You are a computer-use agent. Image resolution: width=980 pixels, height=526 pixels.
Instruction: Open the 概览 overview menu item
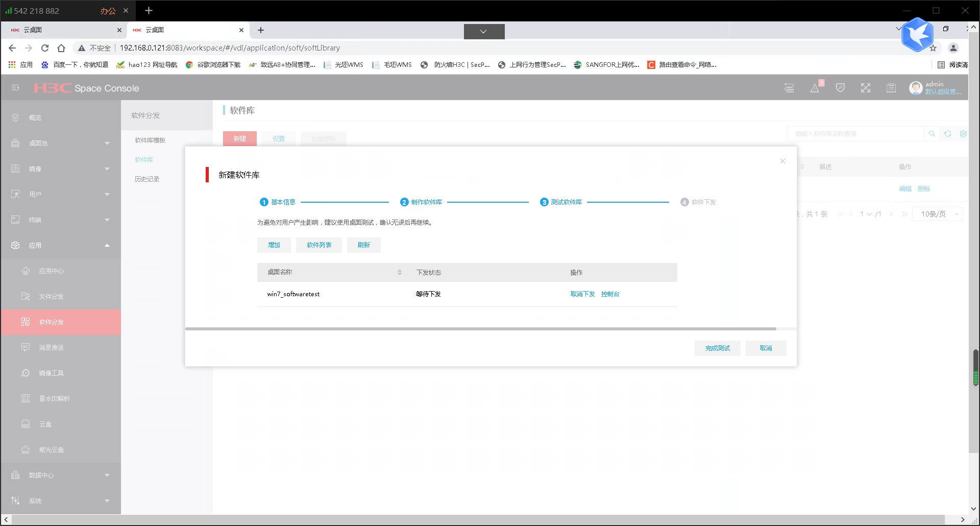61,117
